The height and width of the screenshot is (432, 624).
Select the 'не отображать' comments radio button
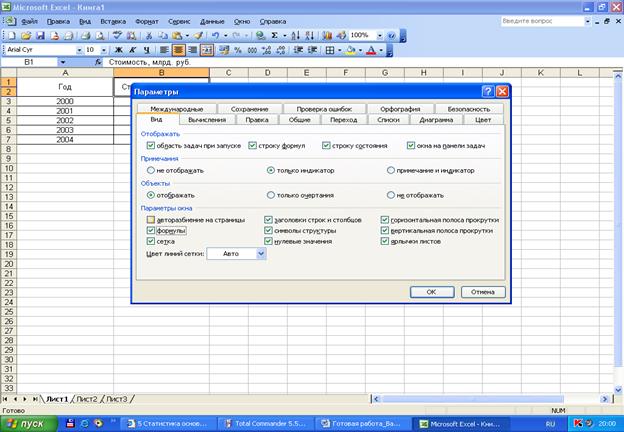151,170
